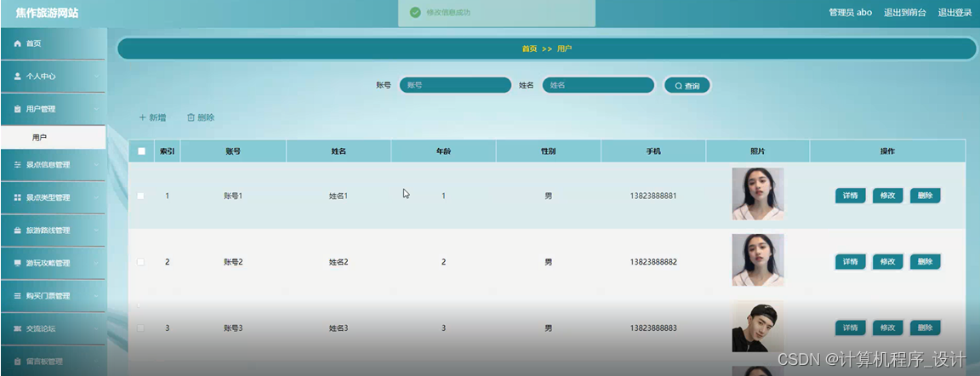Check the checkbox for row 账号3
Image resolution: width=980 pixels, height=376 pixels.
point(140,328)
